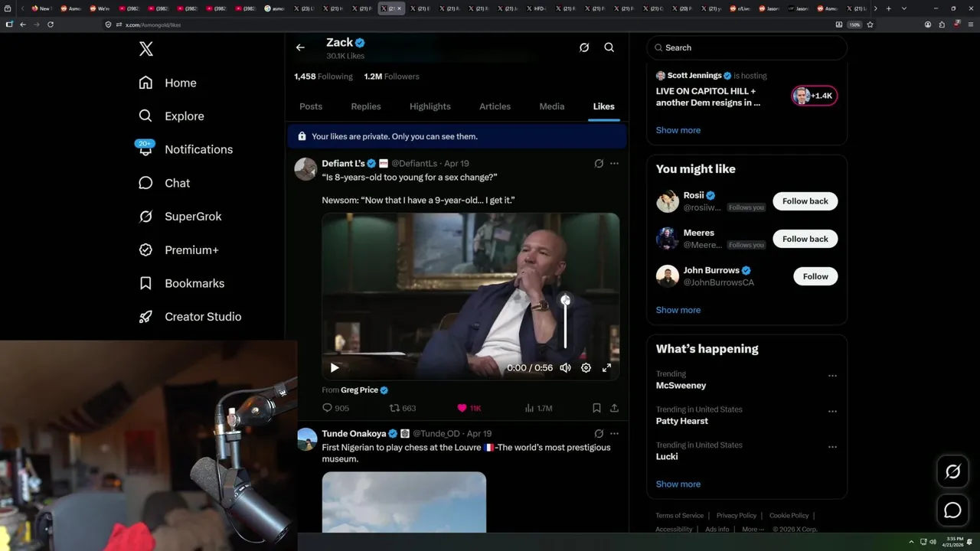Join Scott Jennings live with +1.4K
The width and height of the screenshot is (980, 551).
(x=814, y=96)
